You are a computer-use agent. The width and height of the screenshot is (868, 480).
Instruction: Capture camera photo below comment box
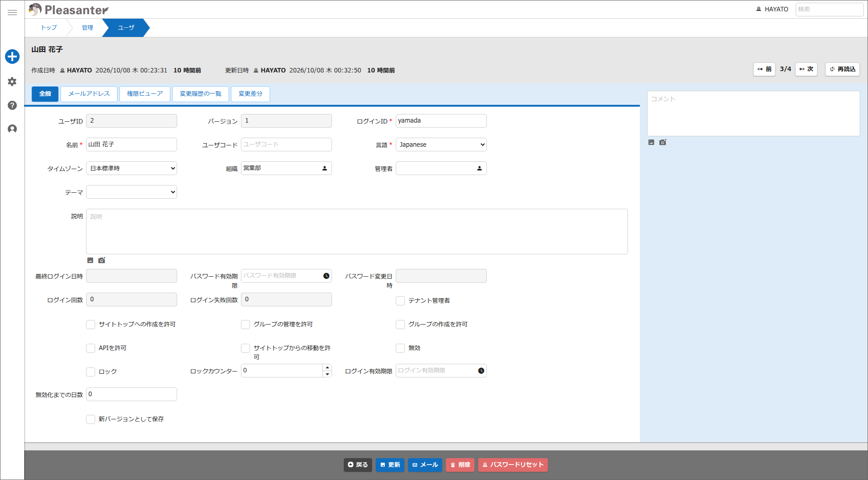(x=663, y=142)
